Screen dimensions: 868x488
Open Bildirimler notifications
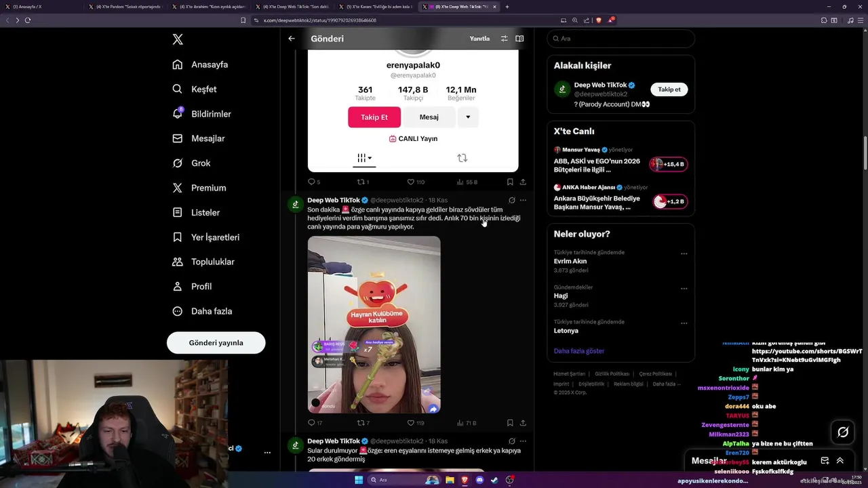tap(201, 114)
